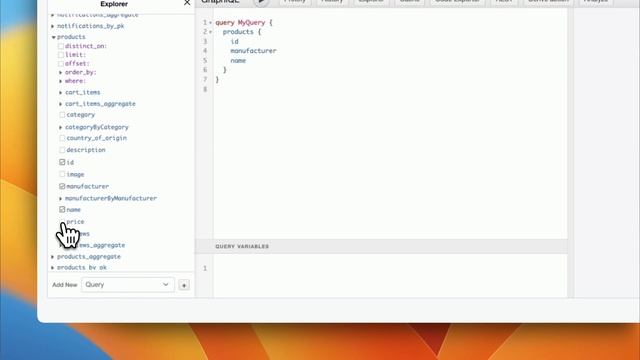Viewport: 640px width, 360px height.
Task: Expand manufacturerByManufacturer relationship
Action: 60,198
